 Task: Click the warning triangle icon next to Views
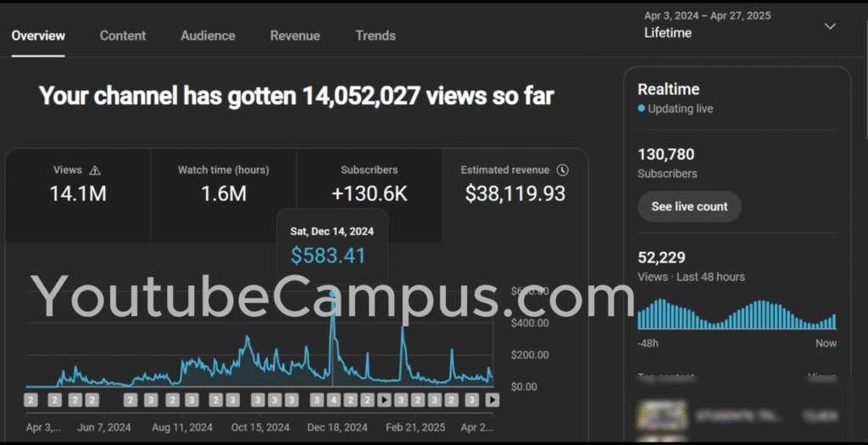tap(95, 170)
